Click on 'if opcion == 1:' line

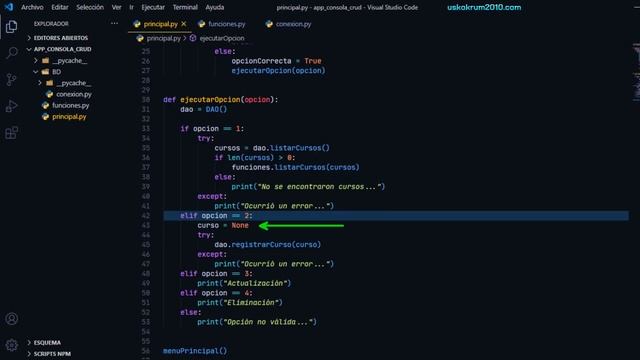tap(212, 129)
